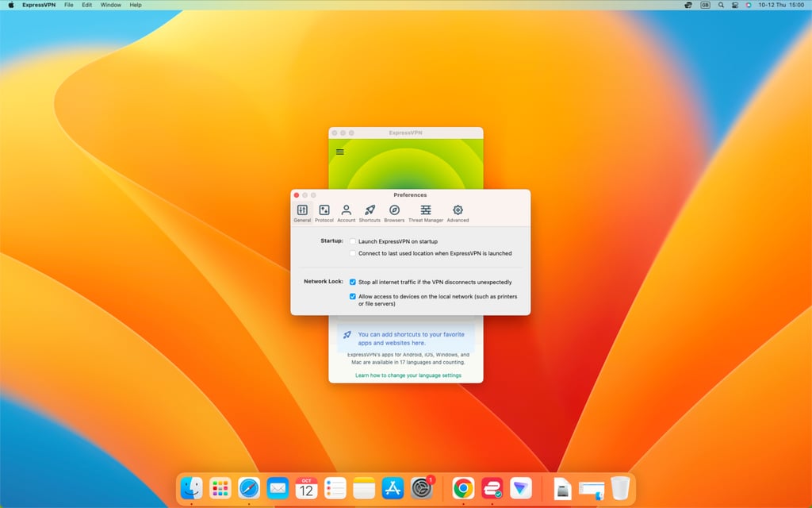The height and width of the screenshot is (508, 812).
Task: Open the File menu
Action: [x=69, y=5]
